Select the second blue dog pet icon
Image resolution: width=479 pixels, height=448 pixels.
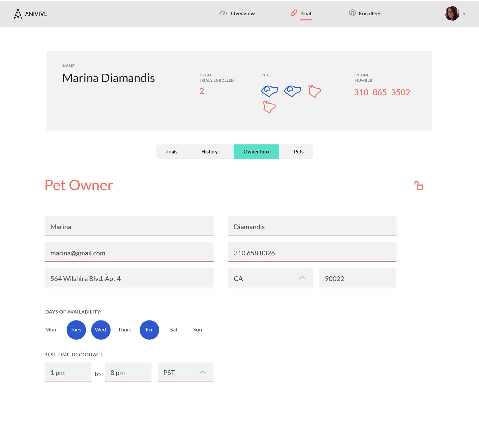pyautogui.click(x=293, y=91)
